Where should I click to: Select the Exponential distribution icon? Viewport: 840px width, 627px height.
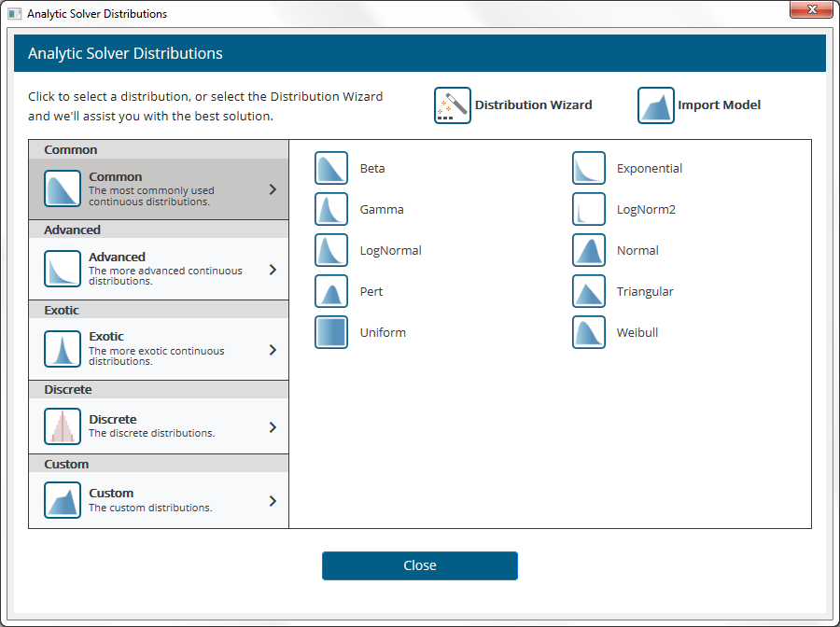click(x=589, y=168)
